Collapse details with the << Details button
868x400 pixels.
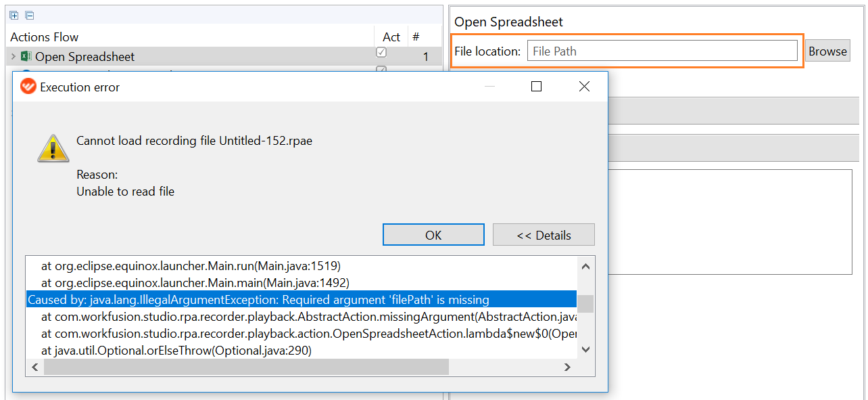544,235
